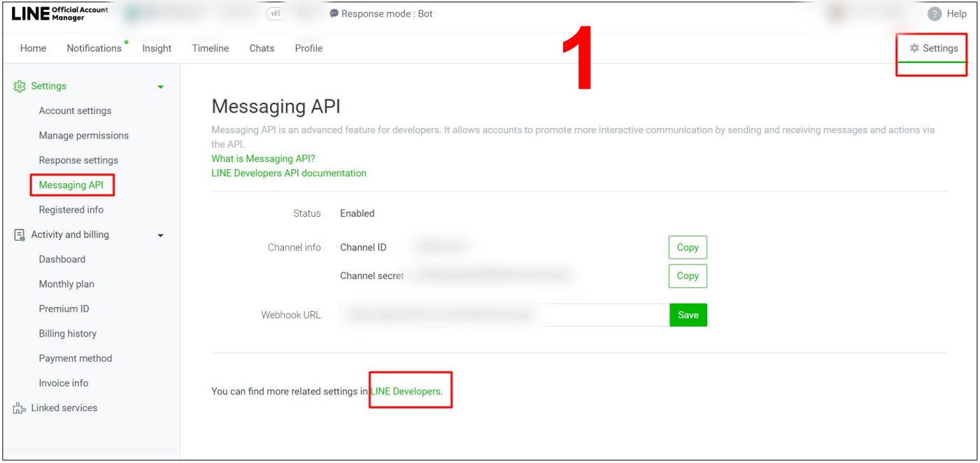Collapse the Activity and billing section arrow
Image resolution: width=980 pixels, height=463 pixels.
161,236
